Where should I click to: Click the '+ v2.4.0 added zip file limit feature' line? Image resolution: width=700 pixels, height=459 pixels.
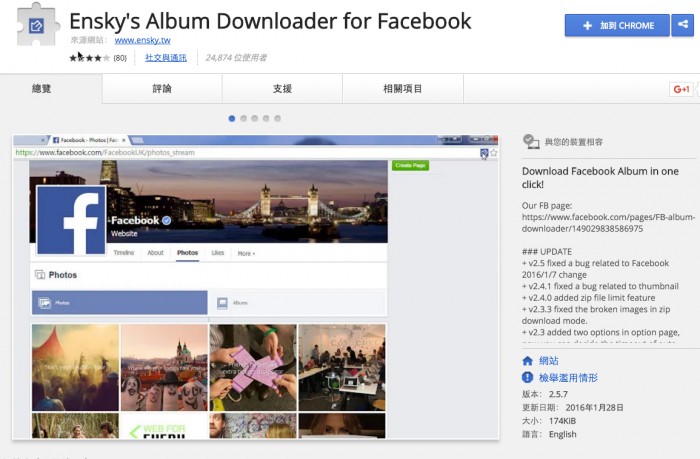coord(588,298)
